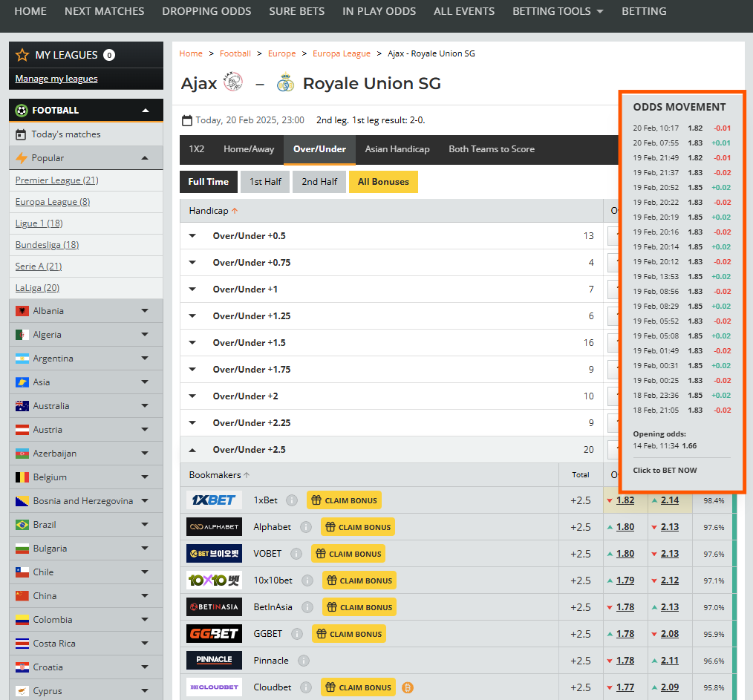The image size is (753, 700).
Task: Collapse the Over/Under +2.5 row
Action: click(x=192, y=450)
